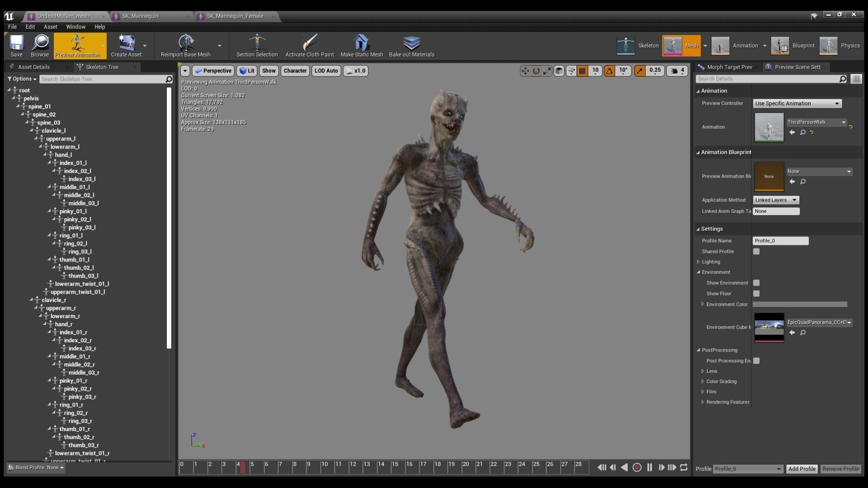Screen dimensions: 868x488
Task: Browse to the ThirdPersonWalk asset with the magnifier icon
Action: tap(803, 132)
